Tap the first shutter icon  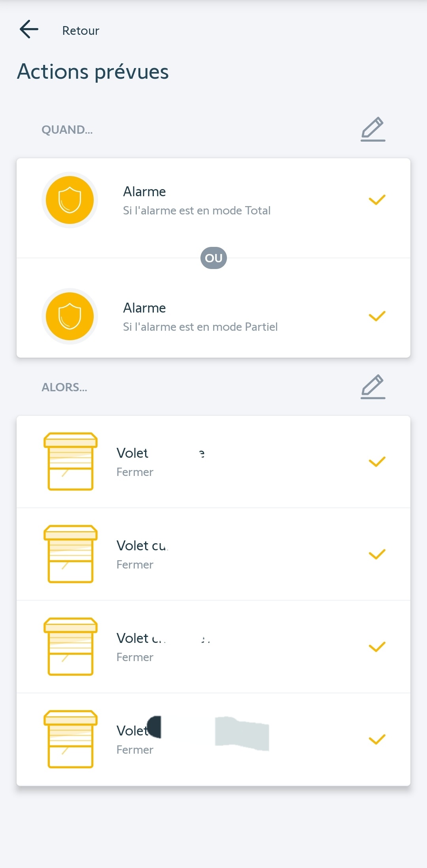click(70, 461)
